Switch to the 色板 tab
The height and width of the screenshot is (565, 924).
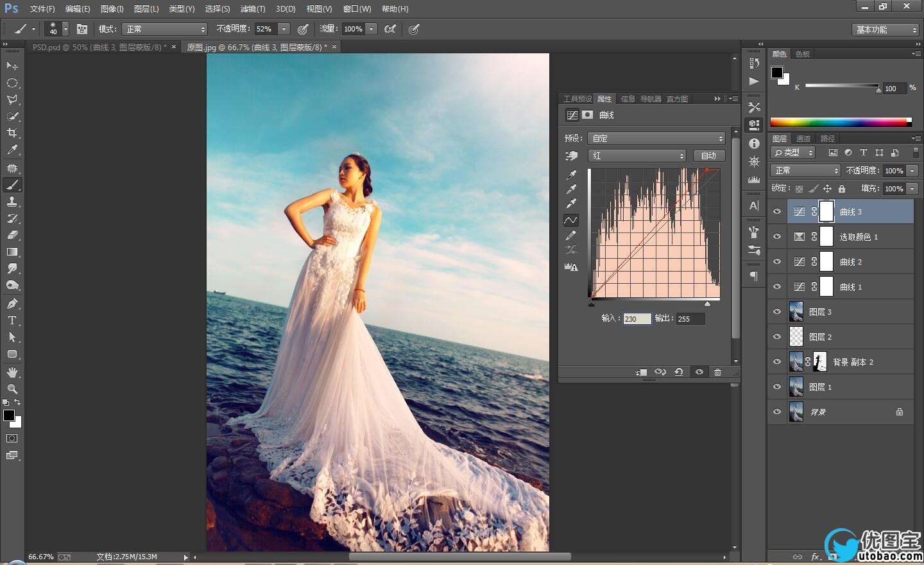click(803, 54)
